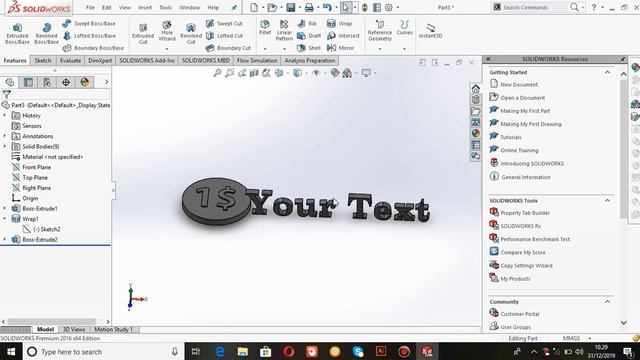Image resolution: width=640 pixels, height=360 pixels.
Task: Expand the Boss-Extrude1 feature
Action: pyautogui.click(x=5, y=208)
